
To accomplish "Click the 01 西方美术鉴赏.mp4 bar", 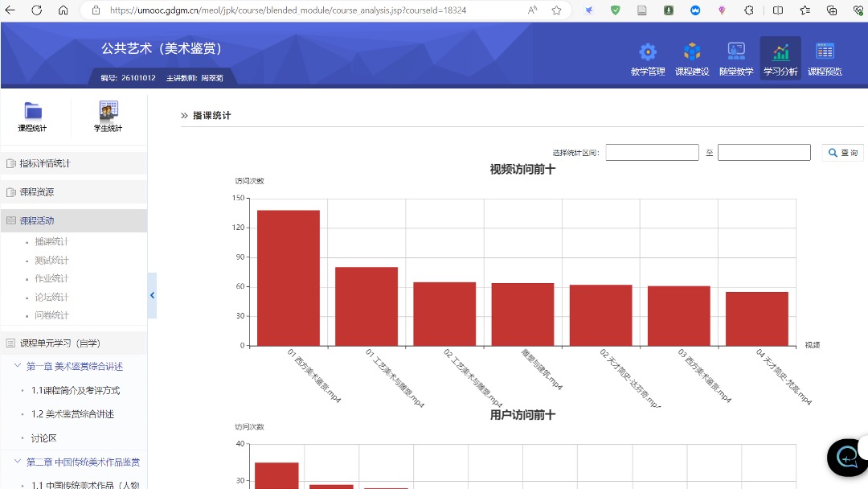I will point(289,278).
